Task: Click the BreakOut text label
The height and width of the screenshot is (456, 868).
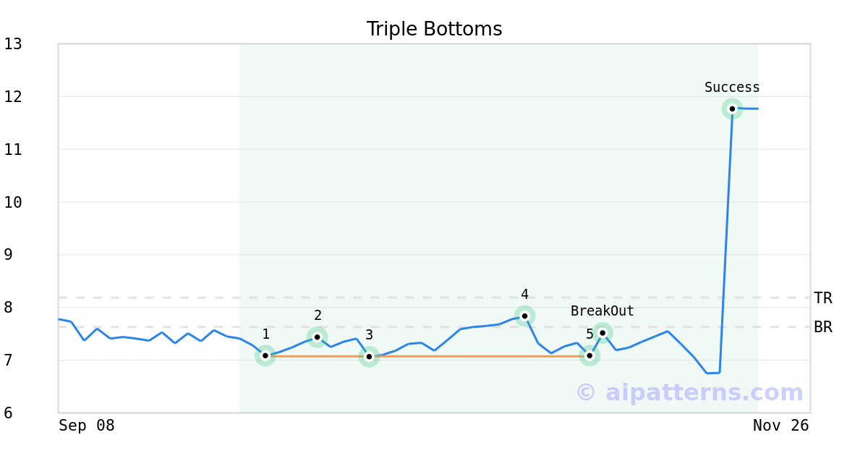Action: [602, 311]
